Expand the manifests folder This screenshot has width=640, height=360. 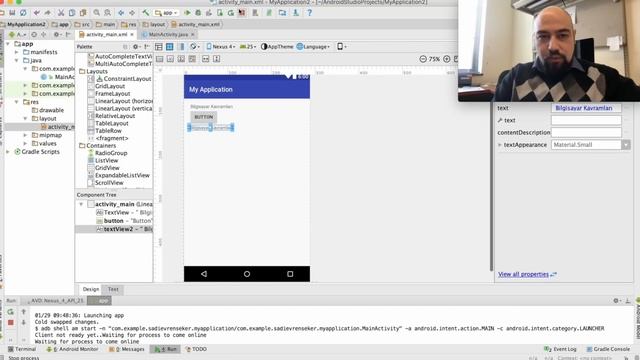tap(17, 52)
